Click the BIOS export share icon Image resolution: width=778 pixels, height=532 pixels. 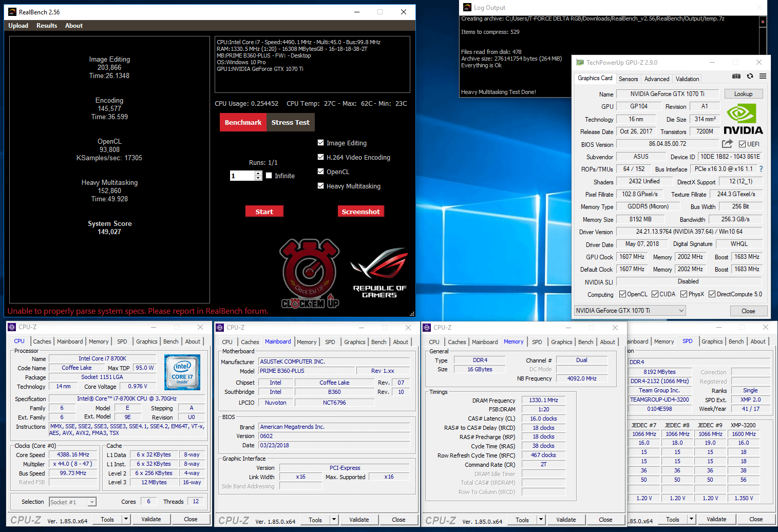pyautogui.click(x=727, y=144)
